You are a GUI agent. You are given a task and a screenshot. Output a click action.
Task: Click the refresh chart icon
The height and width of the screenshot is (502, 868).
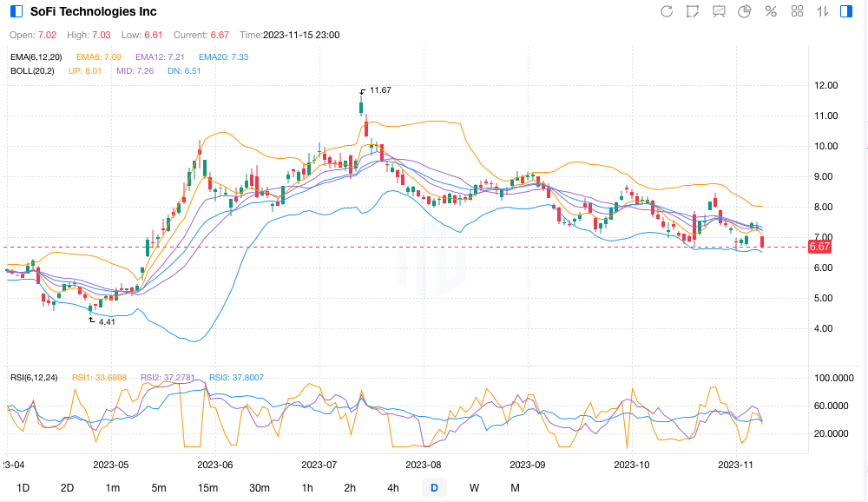pos(667,11)
